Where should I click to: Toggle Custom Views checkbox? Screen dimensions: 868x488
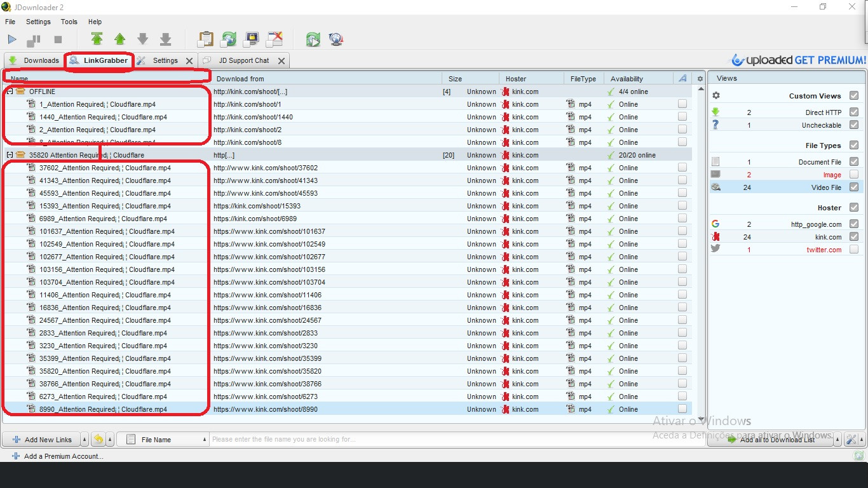coord(853,96)
